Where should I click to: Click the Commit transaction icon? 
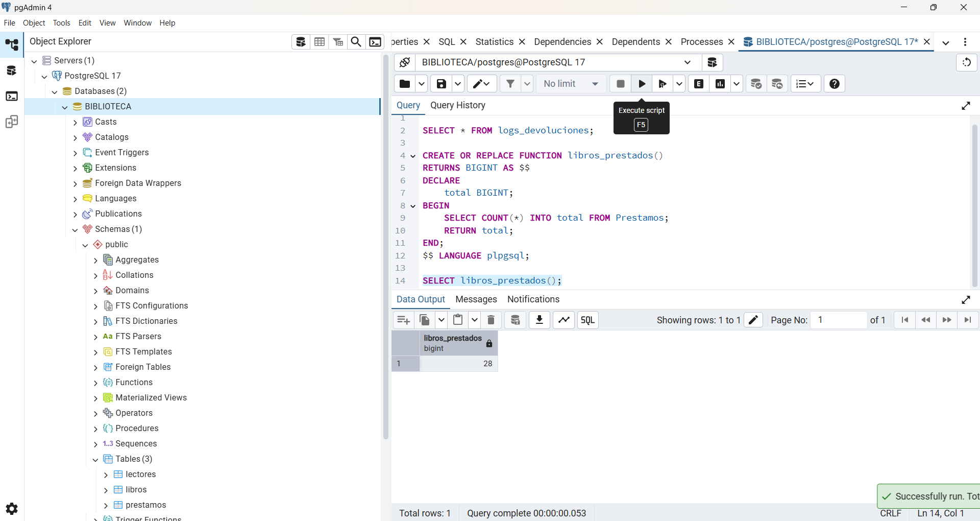click(756, 84)
